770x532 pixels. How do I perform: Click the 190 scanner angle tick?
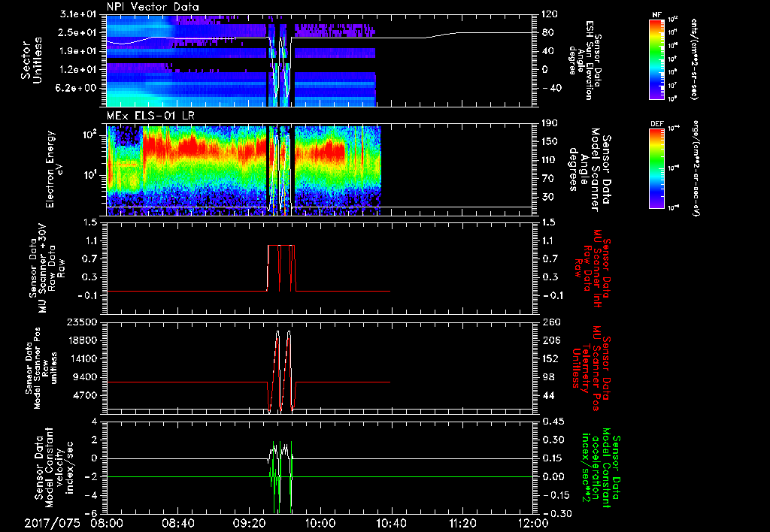(550, 123)
